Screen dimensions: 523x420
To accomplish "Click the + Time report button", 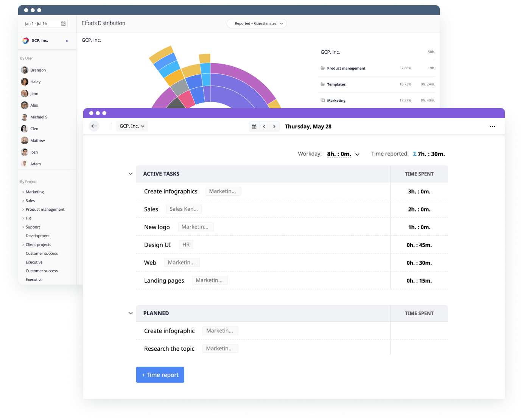I will click(x=160, y=375).
